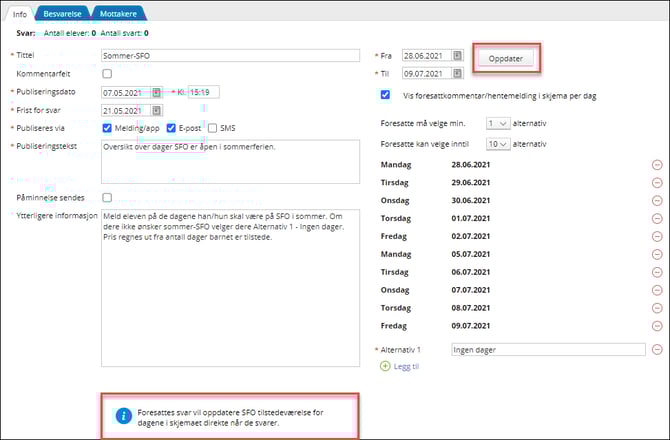Open calendar icon beside Frist for svar

pyautogui.click(x=157, y=110)
